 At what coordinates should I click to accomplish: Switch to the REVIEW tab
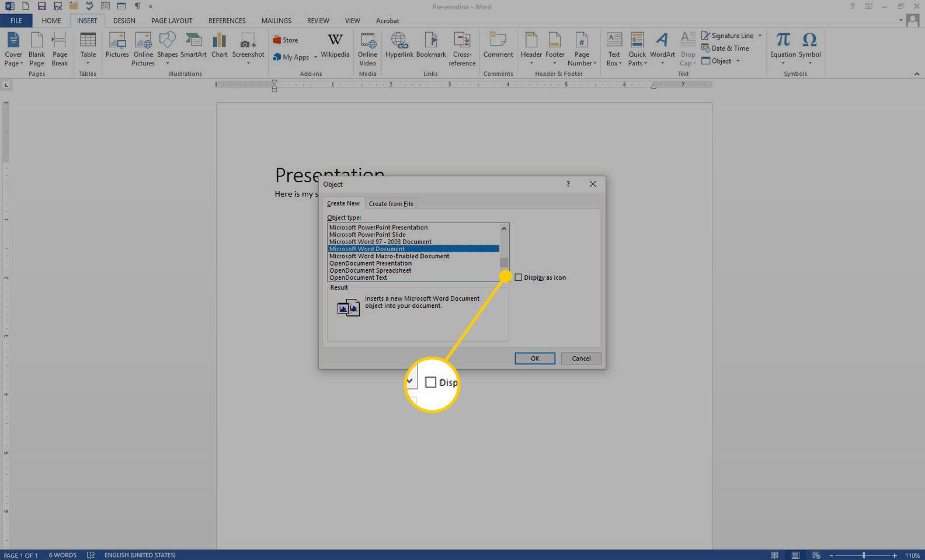(x=318, y=20)
